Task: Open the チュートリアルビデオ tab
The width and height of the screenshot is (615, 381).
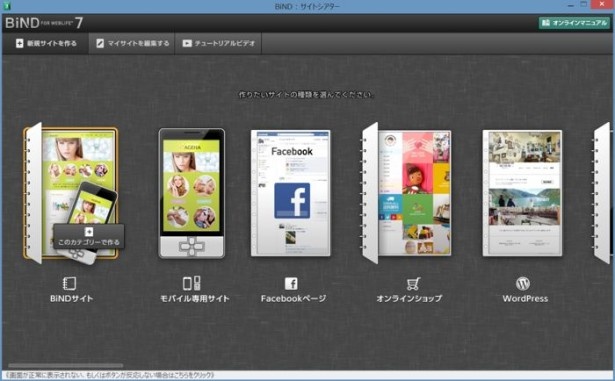Action: tap(218, 44)
